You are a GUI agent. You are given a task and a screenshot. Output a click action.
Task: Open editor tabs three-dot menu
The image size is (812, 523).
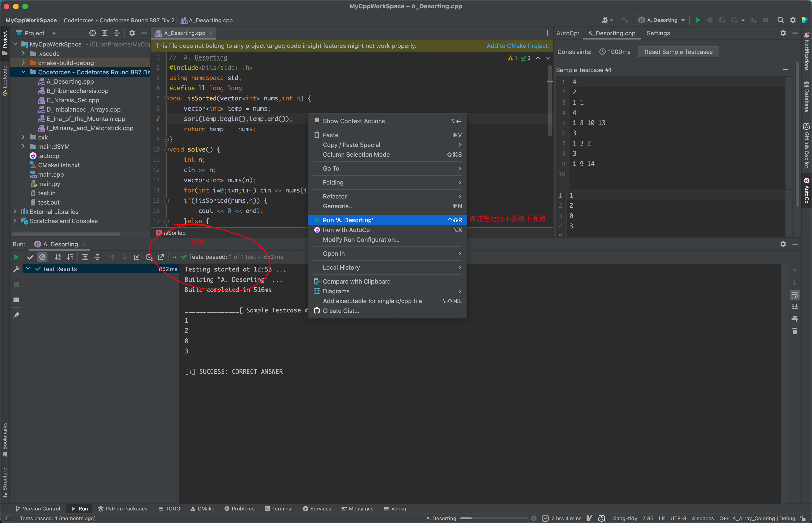point(547,33)
